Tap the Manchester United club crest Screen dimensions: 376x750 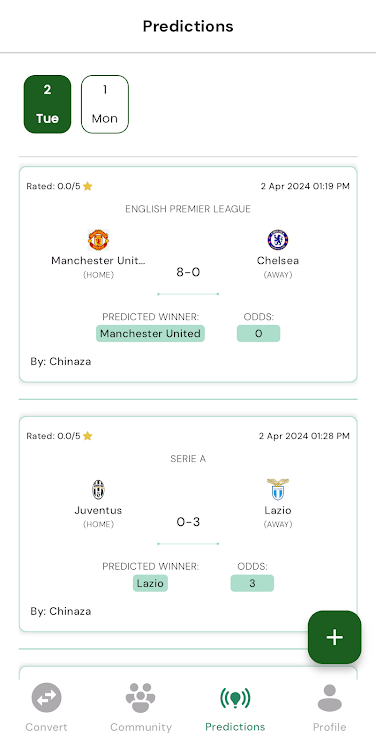pyautogui.click(x=98, y=240)
